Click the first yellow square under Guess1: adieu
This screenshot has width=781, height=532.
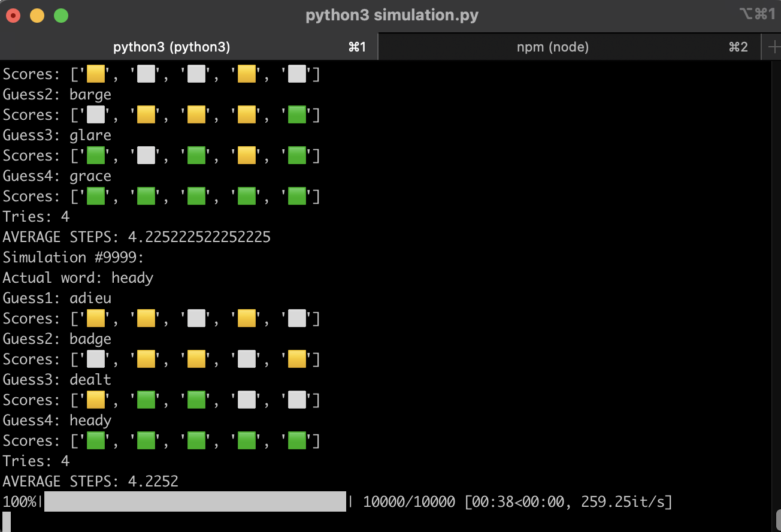coord(96,319)
